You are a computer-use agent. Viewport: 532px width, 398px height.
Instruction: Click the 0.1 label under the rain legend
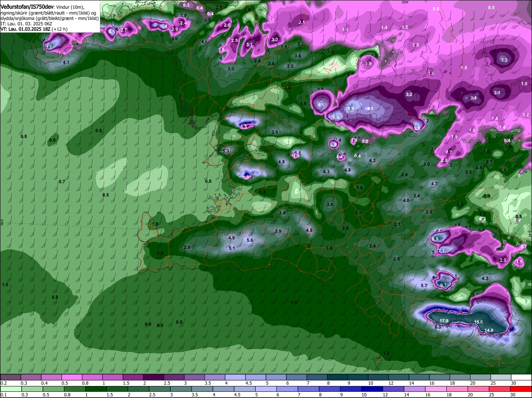pos(3,395)
